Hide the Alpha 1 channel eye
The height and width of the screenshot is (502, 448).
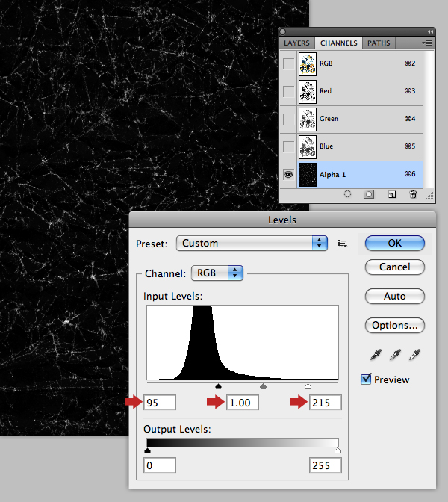[x=289, y=175]
